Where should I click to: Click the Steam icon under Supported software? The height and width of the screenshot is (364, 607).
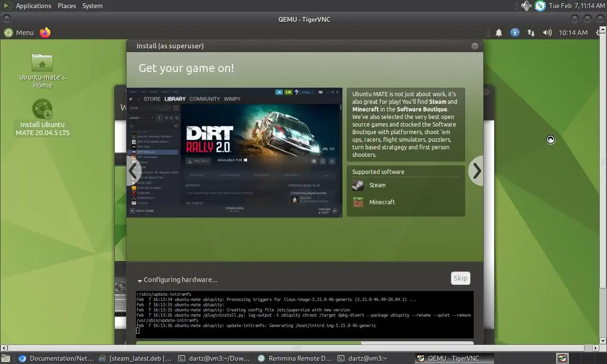point(358,185)
